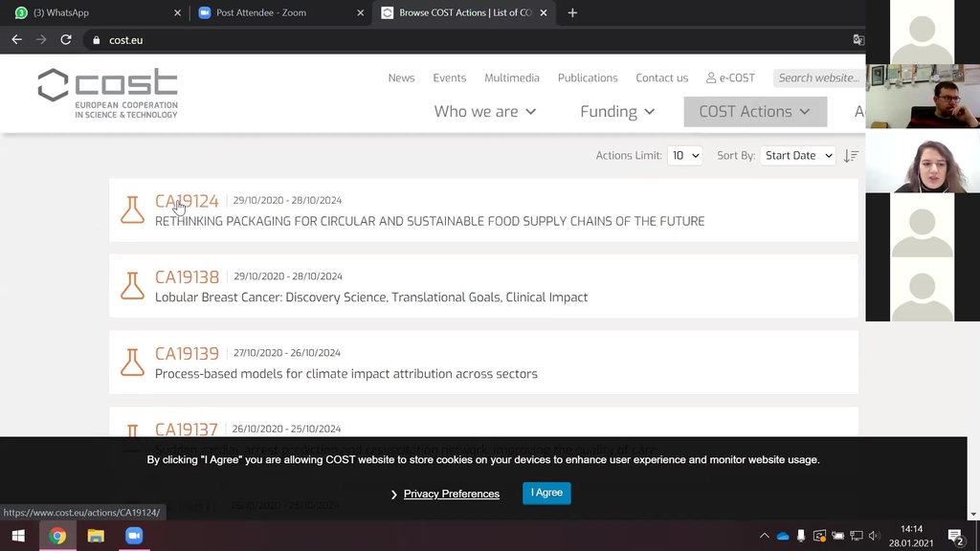Expand the Funding menu

coord(617,112)
